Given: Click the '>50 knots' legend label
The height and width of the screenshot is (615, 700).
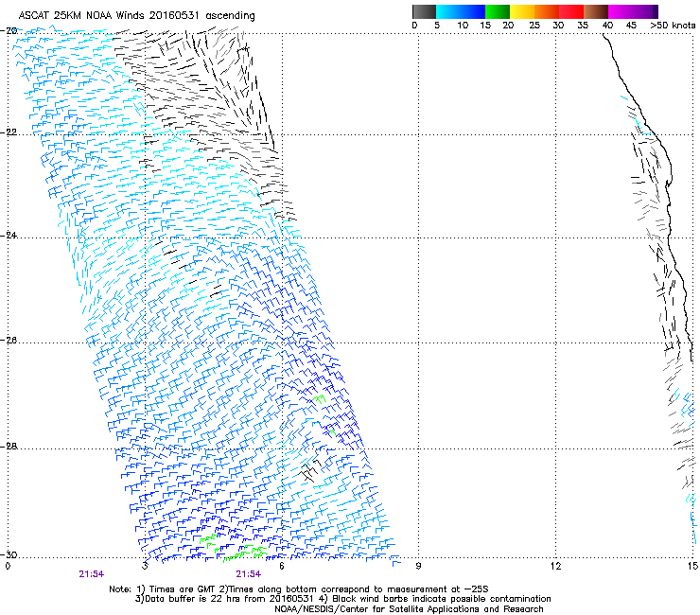Looking at the screenshot, I should click(673, 26).
